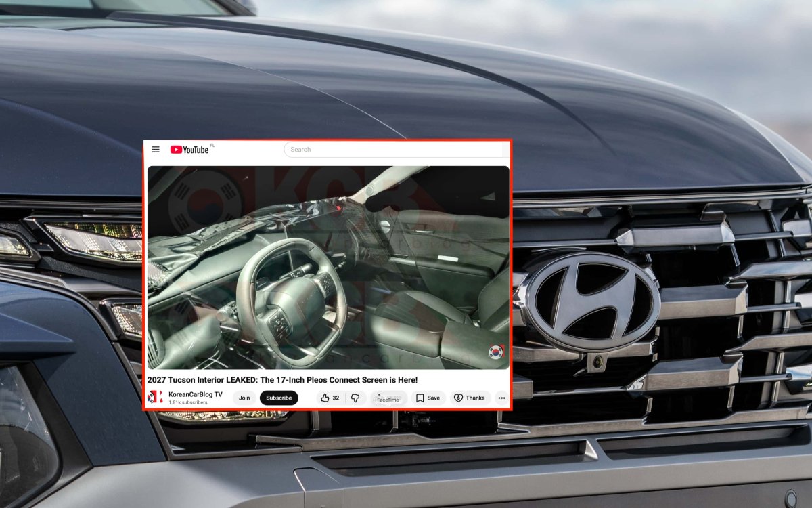Click the video title about 2027 Tucson
812x508 pixels.
(282, 380)
